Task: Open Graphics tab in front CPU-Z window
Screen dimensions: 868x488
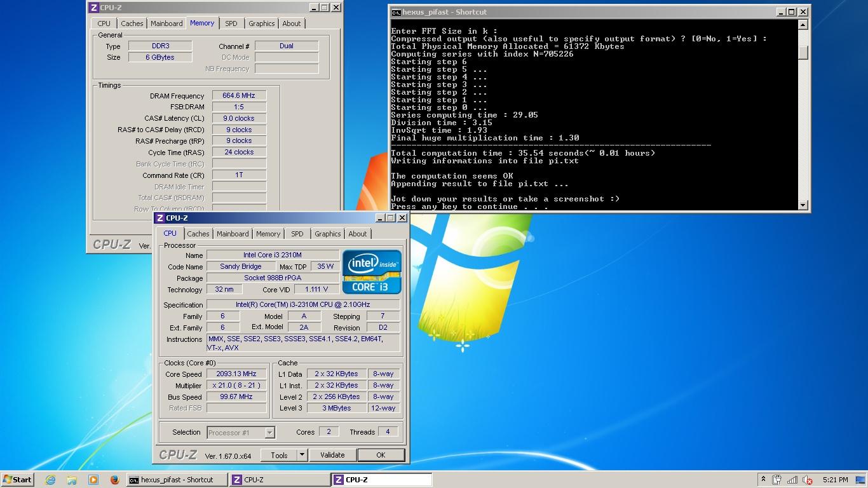Action: [x=328, y=234]
